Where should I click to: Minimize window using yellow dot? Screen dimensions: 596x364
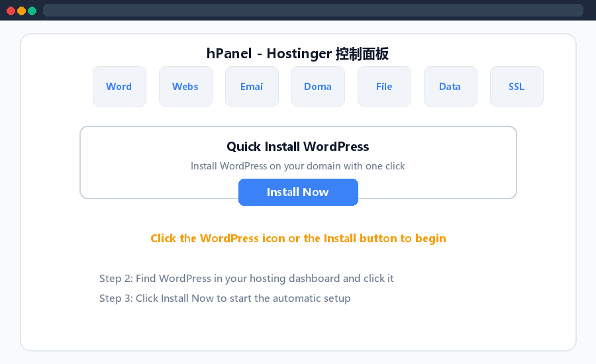click(x=22, y=11)
